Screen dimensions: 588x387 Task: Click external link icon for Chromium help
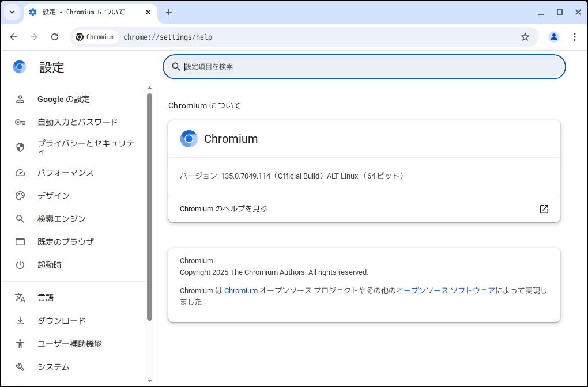(544, 209)
